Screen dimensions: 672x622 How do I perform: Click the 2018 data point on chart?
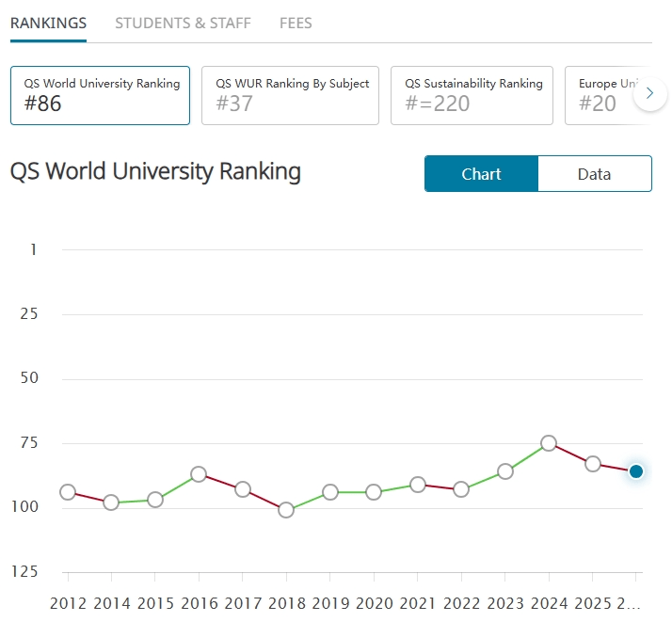tap(286, 510)
